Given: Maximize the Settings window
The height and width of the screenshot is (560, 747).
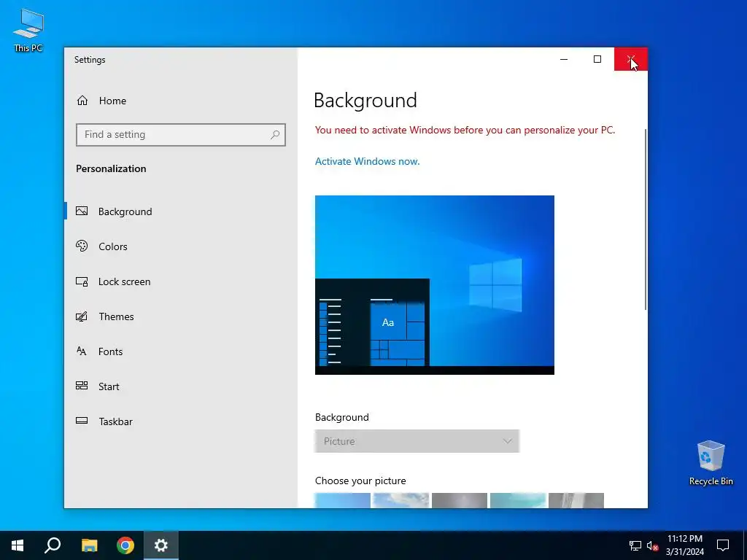Looking at the screenshot, I should 597,59.
